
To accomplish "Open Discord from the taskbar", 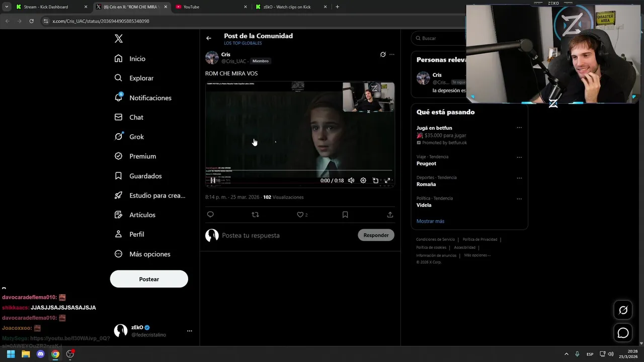I will (x=41, y=354).
